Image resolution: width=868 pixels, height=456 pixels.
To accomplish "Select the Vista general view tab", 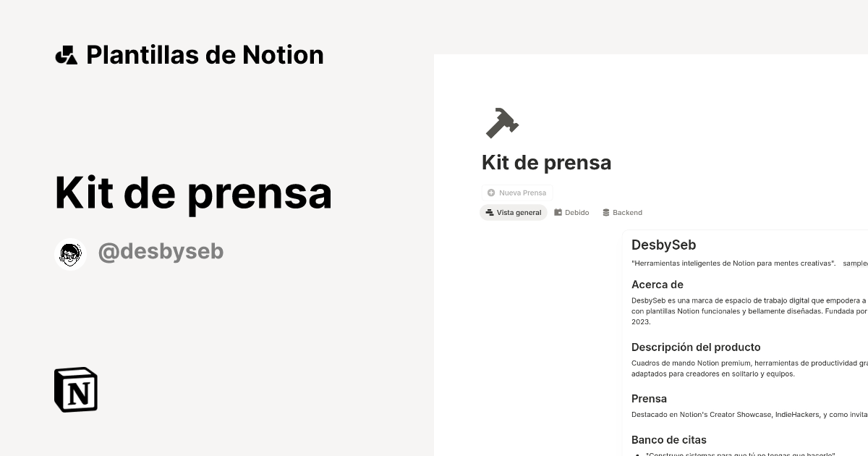I will click(x=514, y=212).
